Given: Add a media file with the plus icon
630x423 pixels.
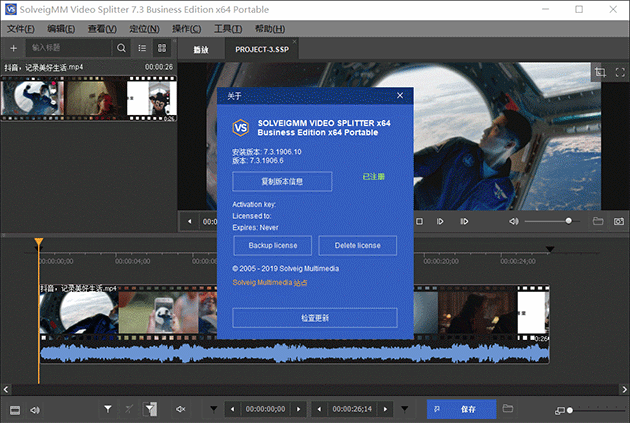Looking at the screenshot, I should (x=13, y=48).
